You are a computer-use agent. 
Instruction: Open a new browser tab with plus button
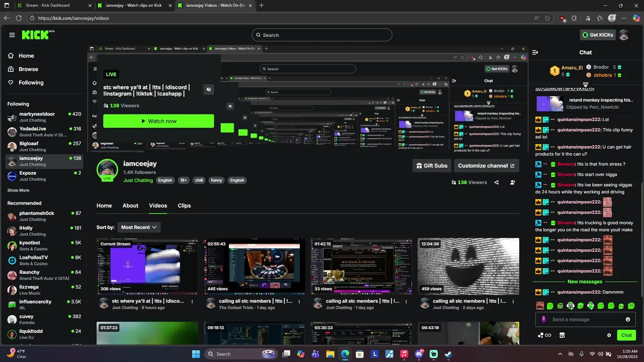261,6
